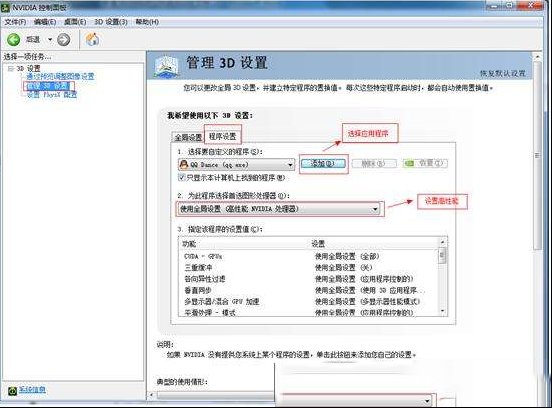Click the 添加 button

coord(323,163)
